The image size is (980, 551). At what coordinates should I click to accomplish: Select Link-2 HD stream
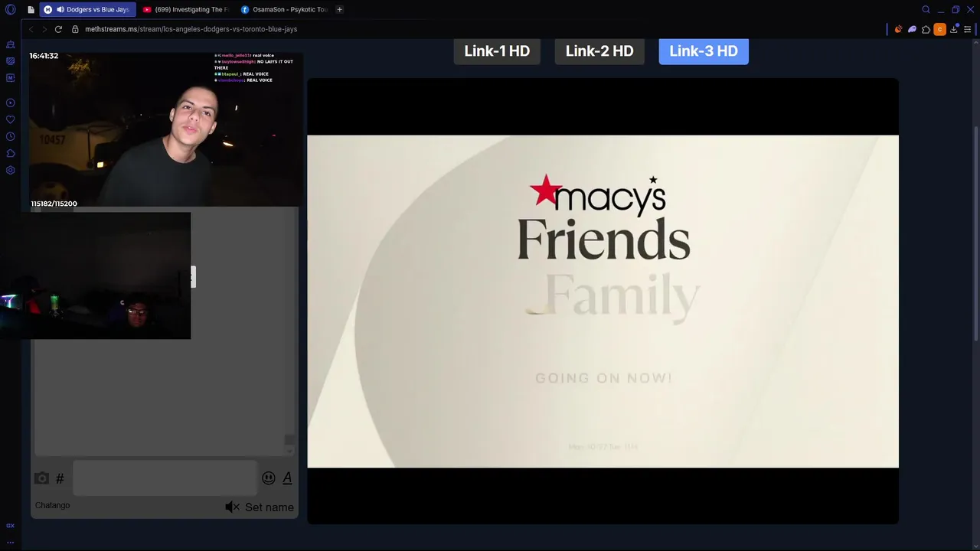click(599, 51)
